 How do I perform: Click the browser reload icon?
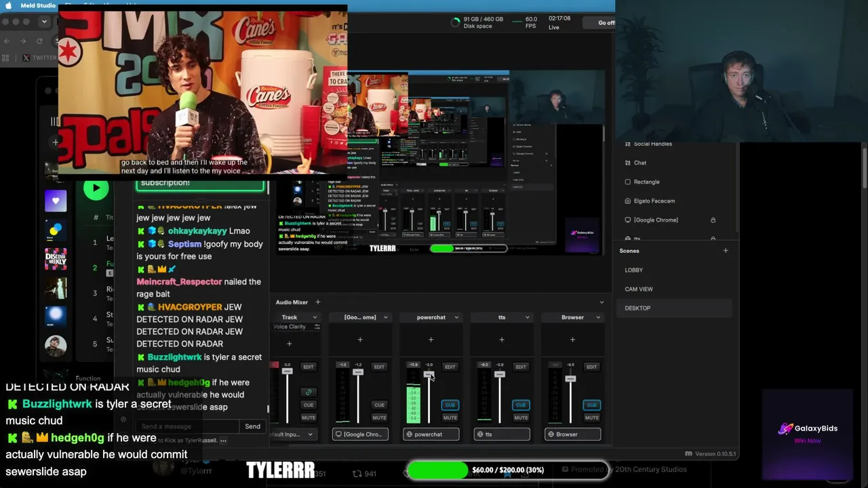[39, 41]
